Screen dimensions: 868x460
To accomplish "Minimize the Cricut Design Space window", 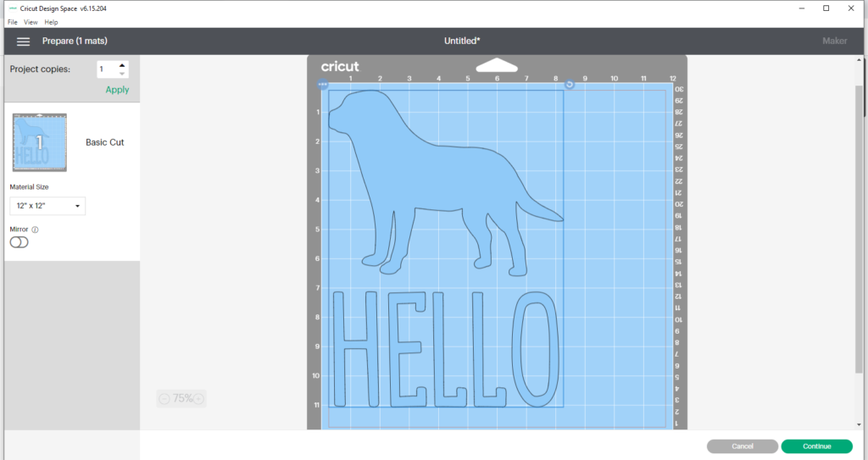I will pyautogui.click(x=802, y=8).
